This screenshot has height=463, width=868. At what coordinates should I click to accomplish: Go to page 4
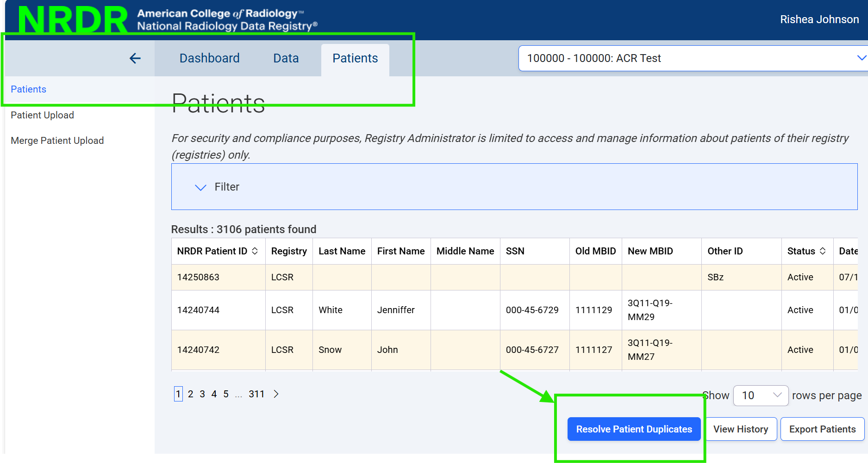pyautogui.click(x=214, y=394)
